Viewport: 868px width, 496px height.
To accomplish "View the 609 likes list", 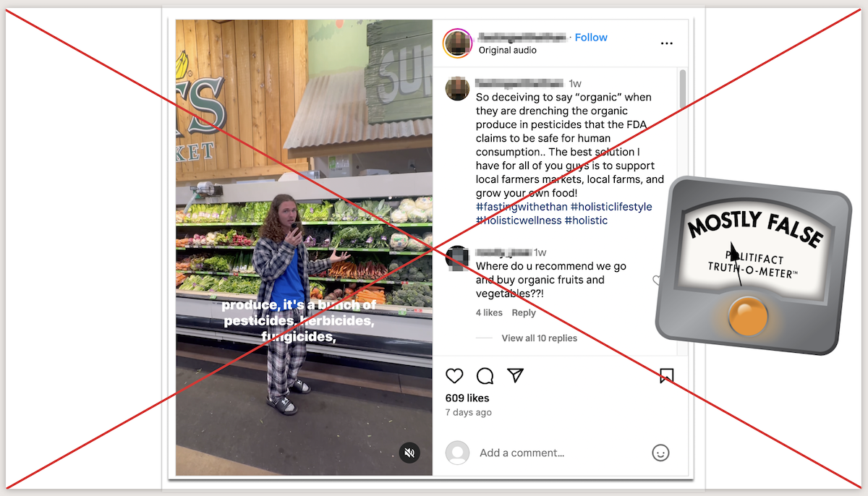I will click(467, 398).
